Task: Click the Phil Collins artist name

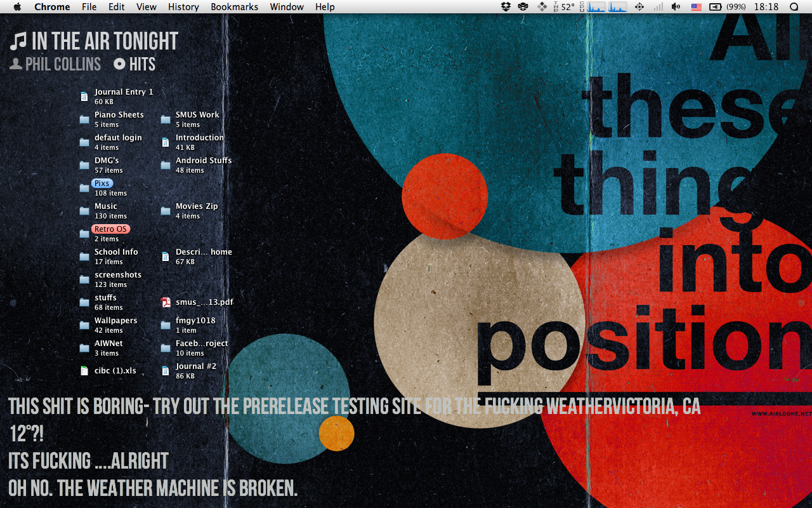Action: (63, 64)
